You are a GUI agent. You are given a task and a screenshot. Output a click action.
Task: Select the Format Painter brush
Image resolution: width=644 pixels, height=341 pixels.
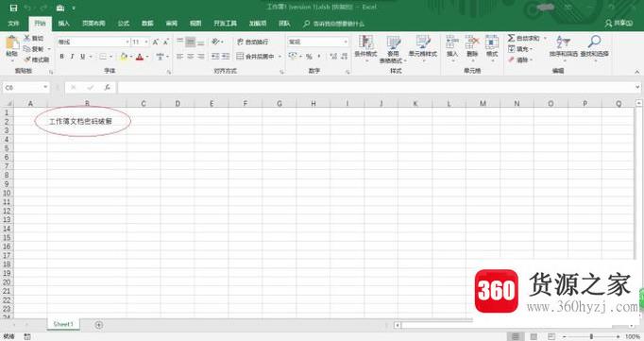[27, 60]
